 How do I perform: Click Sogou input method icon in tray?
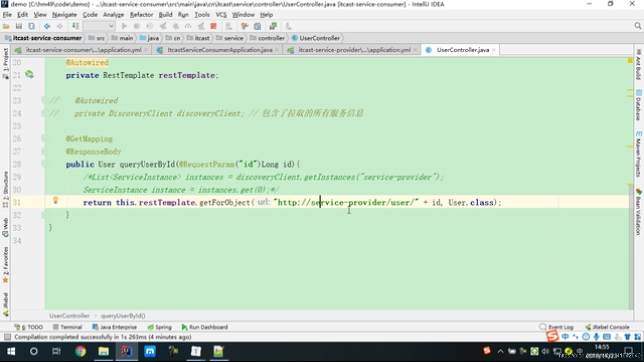[x=487, y=351]
